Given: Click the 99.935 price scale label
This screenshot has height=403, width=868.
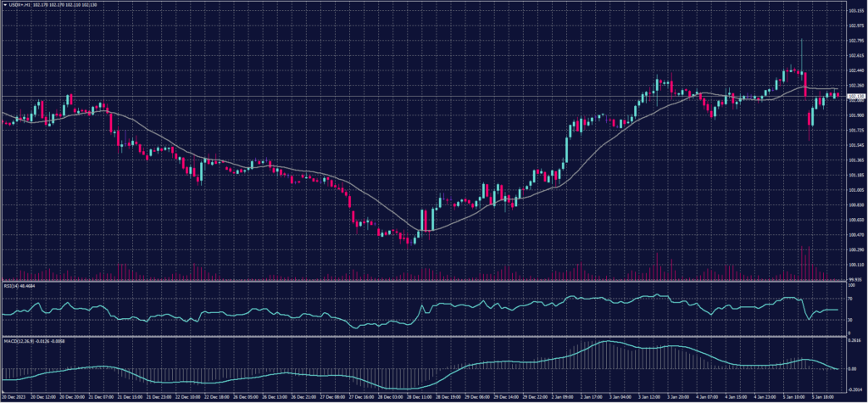Looking at the screenshot, I should 854,278.
